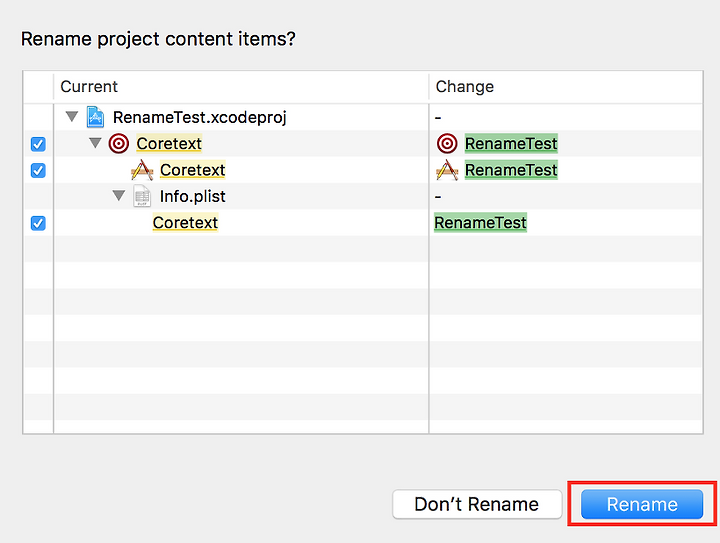Click the RenameTest.xcodeproj project file icon
The height and width of the screenshot is (543, 720).
coord(95,117)
